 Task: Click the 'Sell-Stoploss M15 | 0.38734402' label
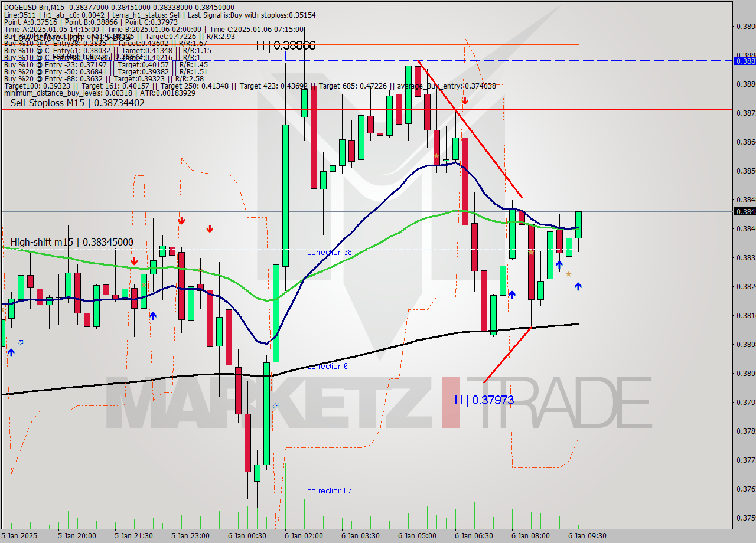tap(77, 103)
